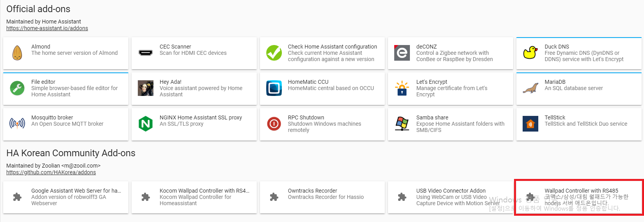Click the NGINX green hexagon icon
644x222 pixels.
[x=146, y=124]
